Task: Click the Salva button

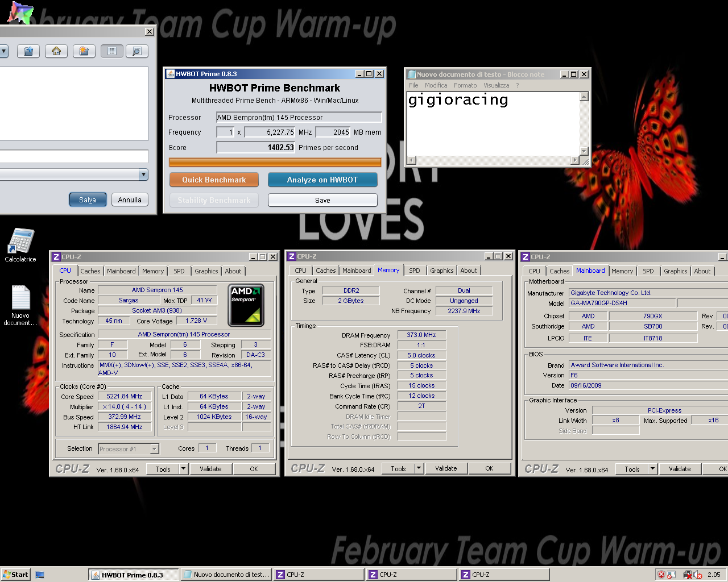Action: pyautogui.click(x=88, y=200)
